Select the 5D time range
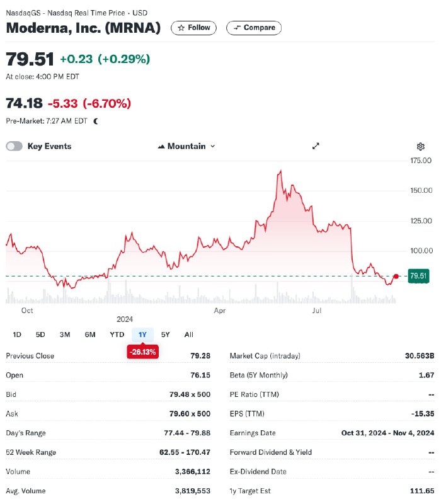This screenshot has width=441, height=504. click(40, 335)
